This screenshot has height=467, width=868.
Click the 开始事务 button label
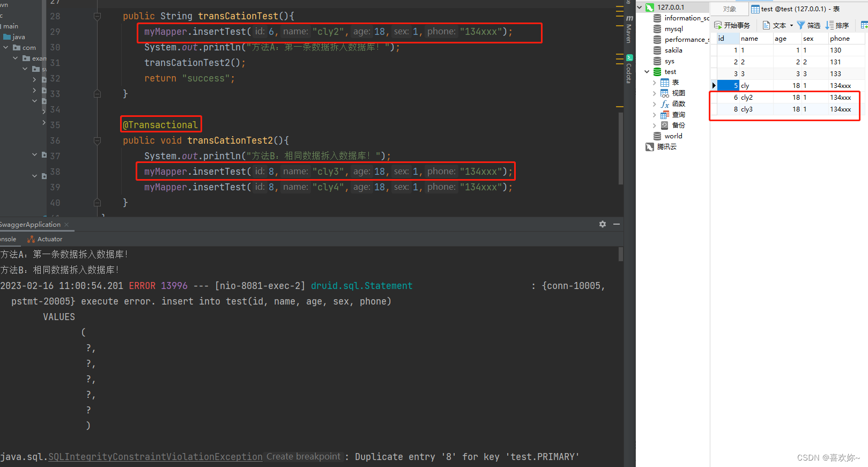(737, 25)
